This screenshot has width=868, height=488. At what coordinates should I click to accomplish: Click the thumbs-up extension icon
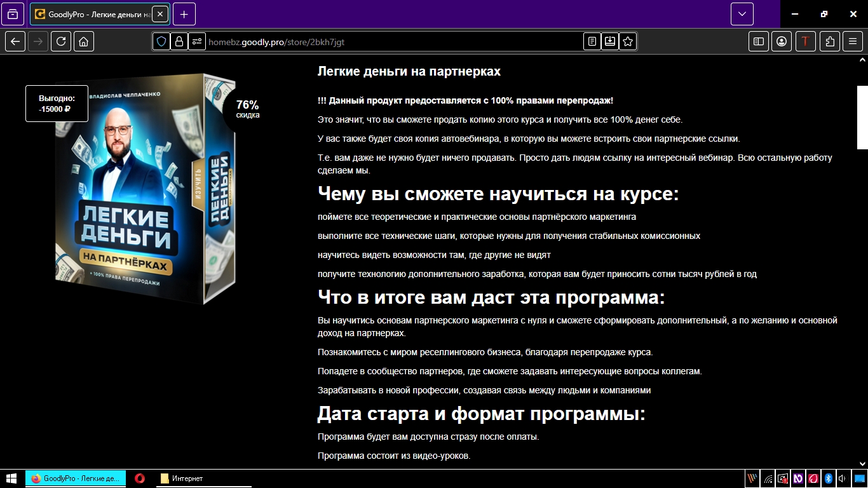coord(829,41)
